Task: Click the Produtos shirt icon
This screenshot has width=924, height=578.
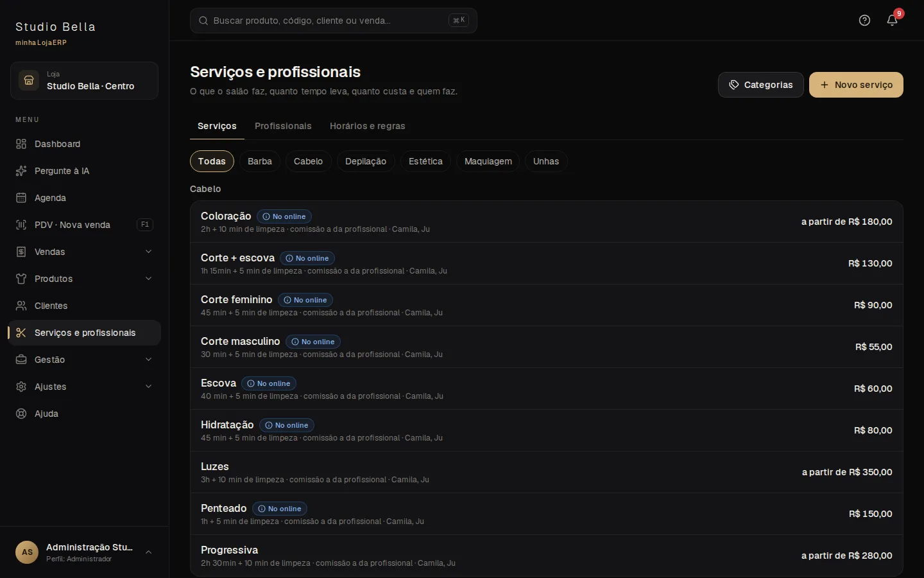Action: click(x=21, y=279)
